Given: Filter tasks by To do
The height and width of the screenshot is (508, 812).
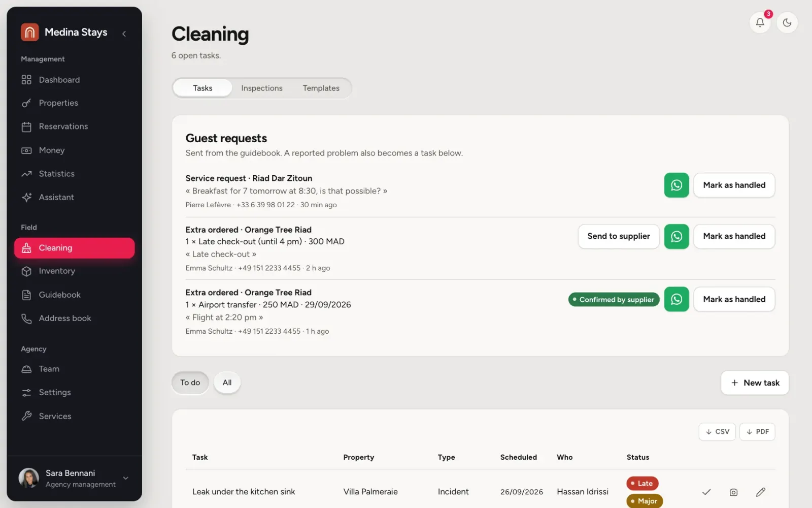Looking at the screenshot, I should 190,383.
